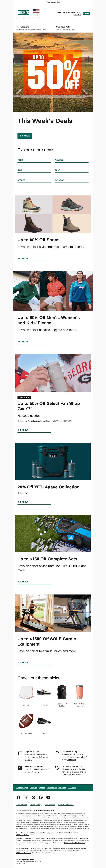Open the YouTube icon in the footer

click(x=48, y=797)
